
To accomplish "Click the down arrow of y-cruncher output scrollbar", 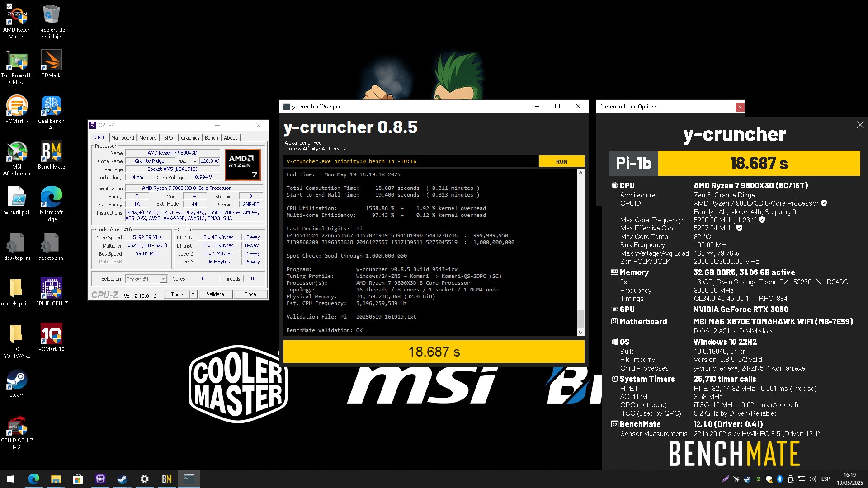I will point(580,333).
